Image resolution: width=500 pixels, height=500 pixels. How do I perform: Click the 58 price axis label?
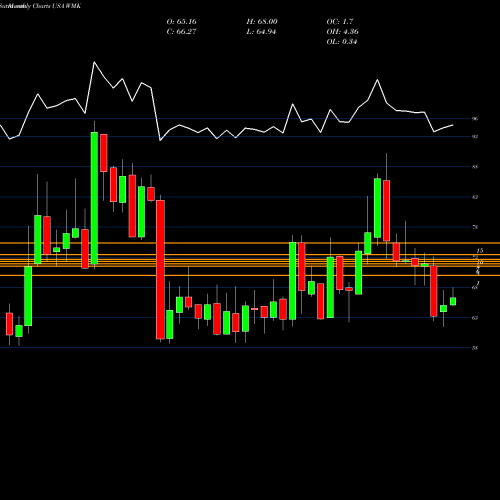pyautogui.click(x=475, y=348)
